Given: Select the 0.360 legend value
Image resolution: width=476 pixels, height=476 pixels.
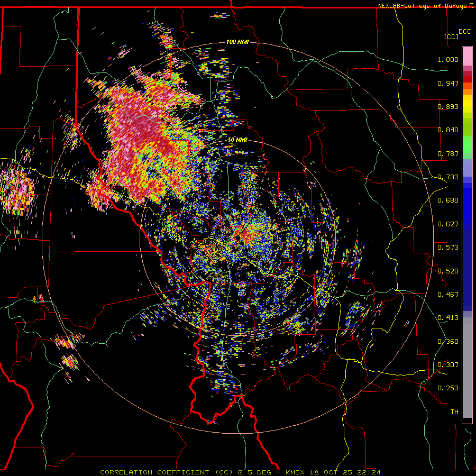Looking at the screenshot, I should [x=448, y=342].
